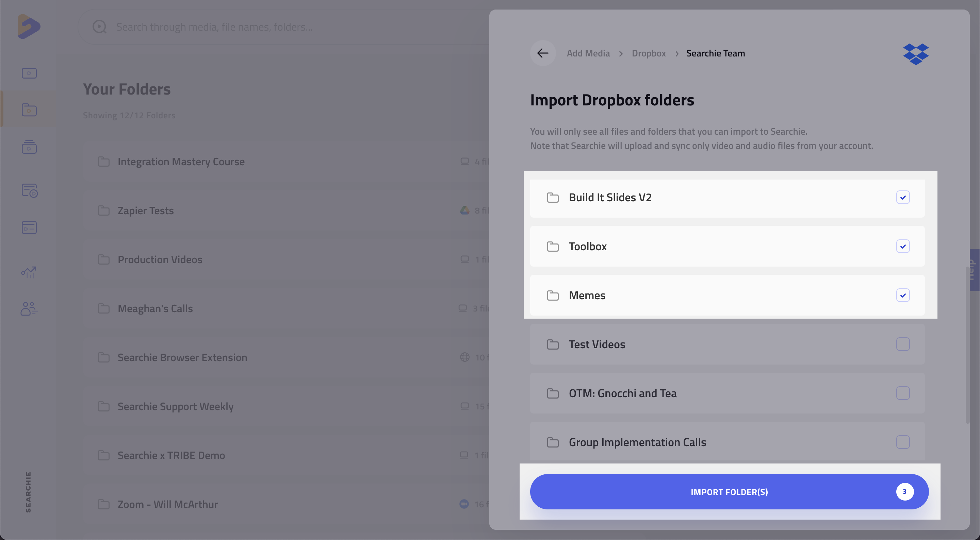Viewport: 980px width, 540px height.
Task: Open Production Videos folder
Action: [286, 259]
